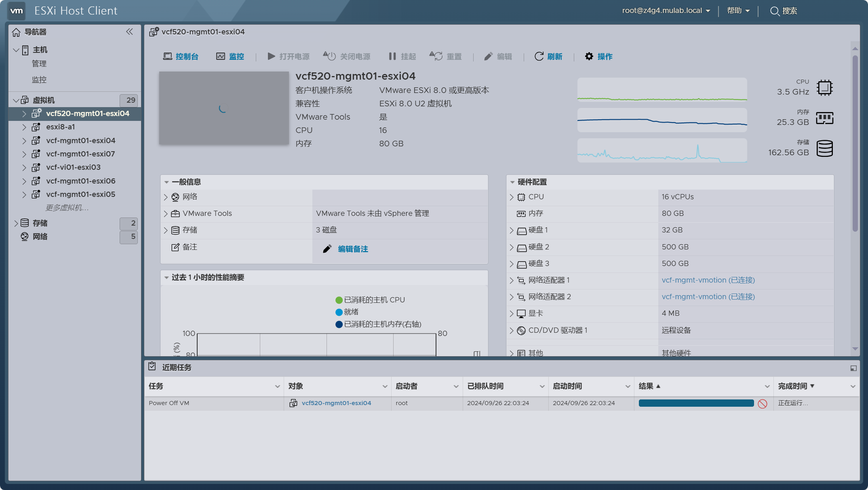Viewport: 868px width, 490px height.
Task: Expand the 硬盘 2 hardware row
Action: 512,247
